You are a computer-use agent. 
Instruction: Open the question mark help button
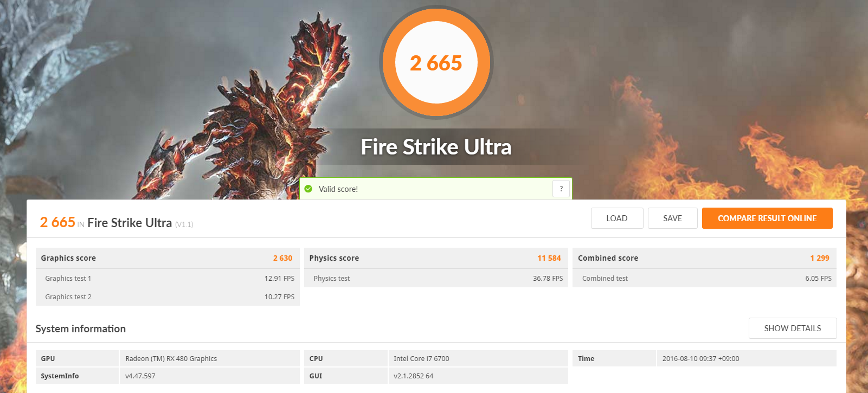tap(561, 189)
